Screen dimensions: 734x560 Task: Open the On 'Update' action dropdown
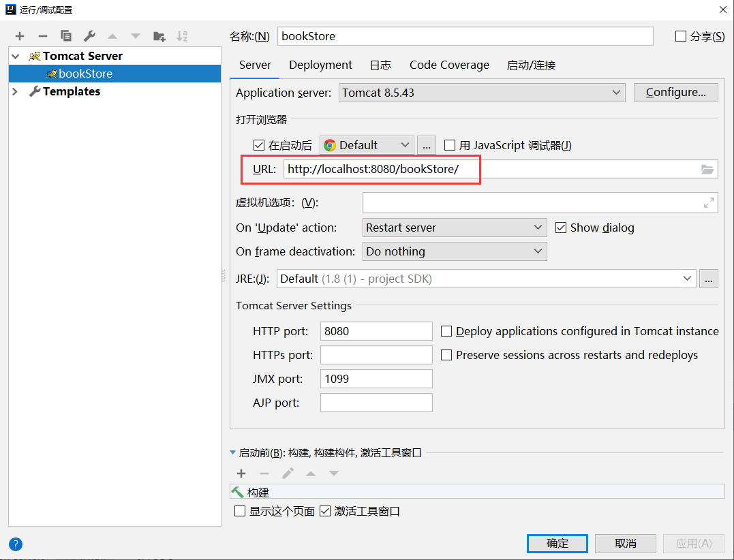(x=455, y=228)
